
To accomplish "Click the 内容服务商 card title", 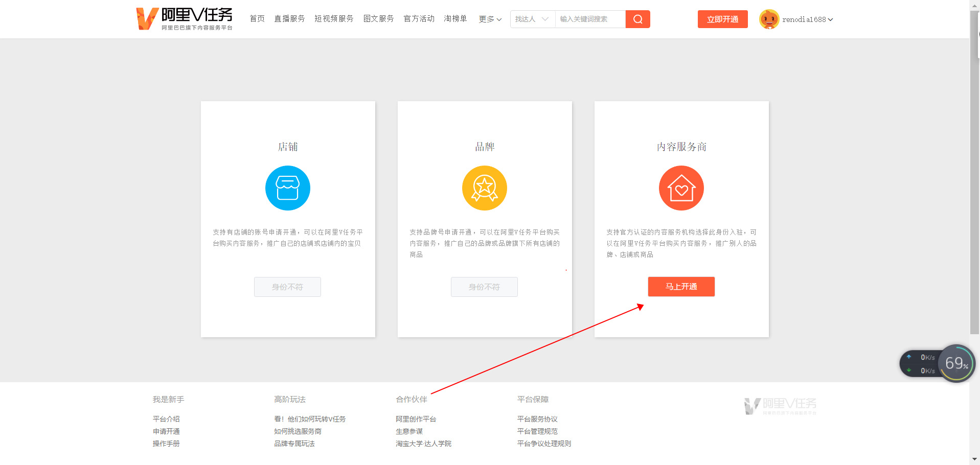I will [x=681, y=147].
